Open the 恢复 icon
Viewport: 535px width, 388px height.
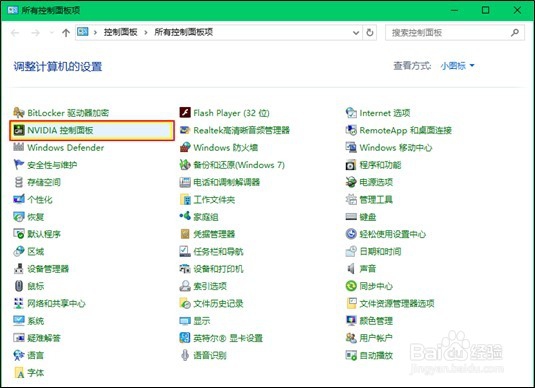point(18,217)
